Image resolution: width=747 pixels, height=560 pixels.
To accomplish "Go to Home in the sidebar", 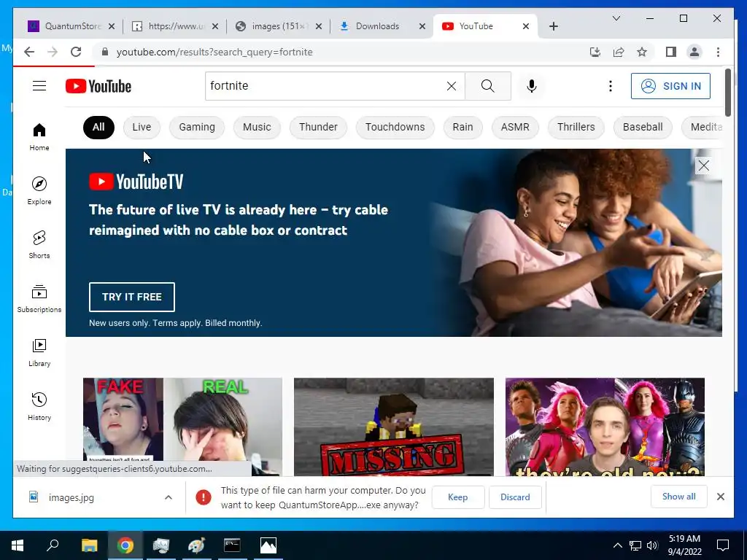I will click(39, 137).
